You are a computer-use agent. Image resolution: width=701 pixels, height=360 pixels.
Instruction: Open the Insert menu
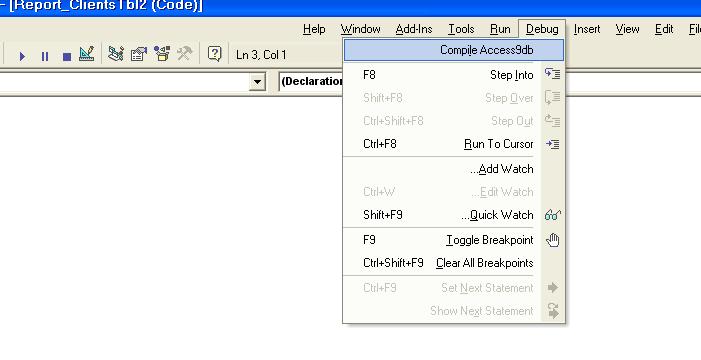point(587,29)
